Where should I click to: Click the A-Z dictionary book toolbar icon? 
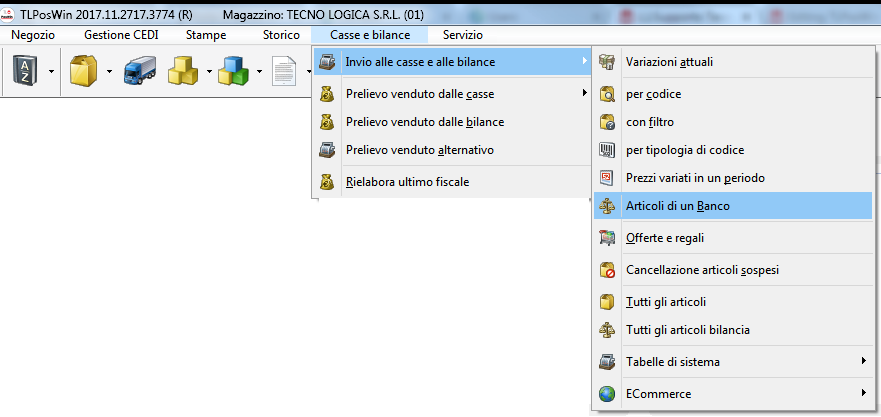(x=24, y=71)
